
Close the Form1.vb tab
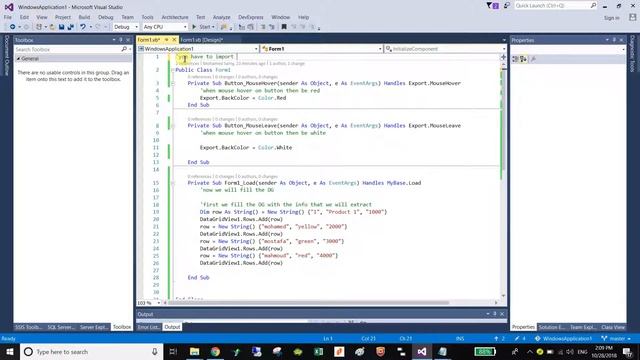[x=174, y=40]
